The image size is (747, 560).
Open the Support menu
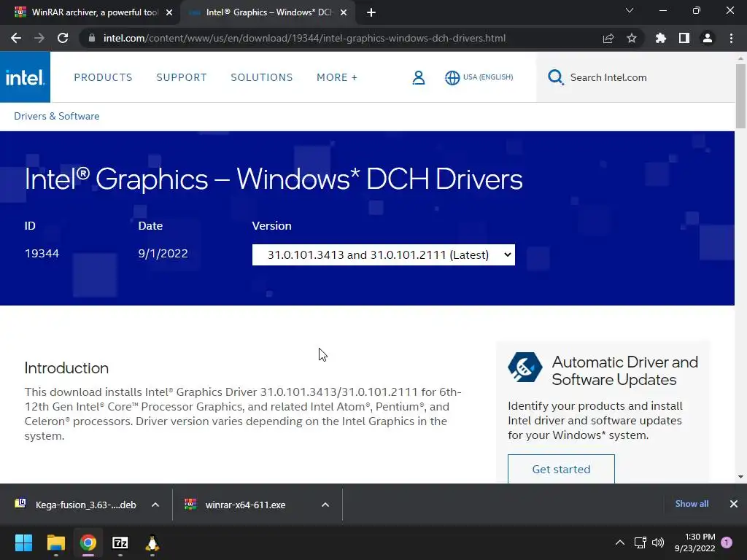182,77
